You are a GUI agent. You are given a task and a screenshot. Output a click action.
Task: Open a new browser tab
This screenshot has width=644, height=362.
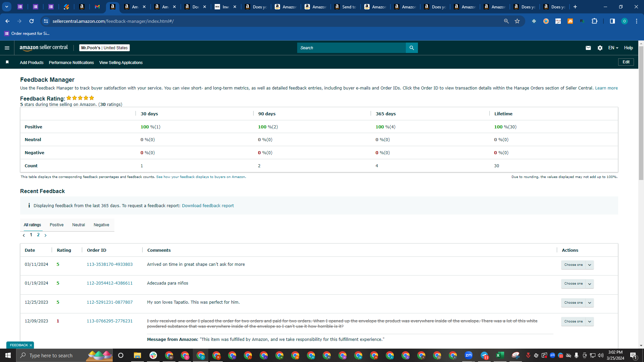(x=575, y=7)
